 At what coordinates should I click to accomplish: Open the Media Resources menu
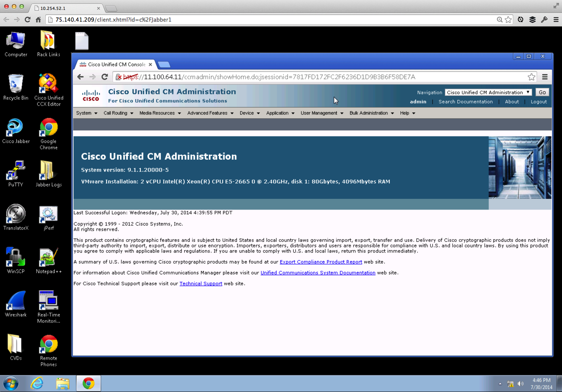pyautogui.click(x=160, y=113)
